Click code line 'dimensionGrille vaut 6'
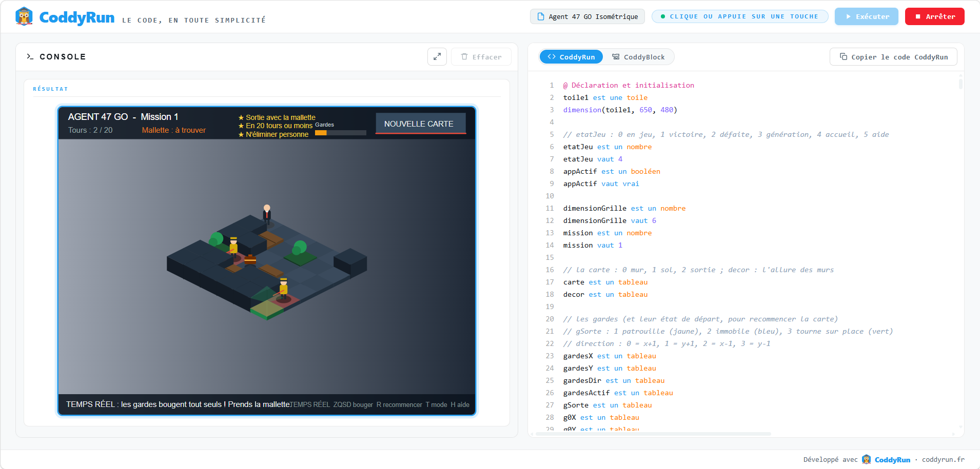 610,220
